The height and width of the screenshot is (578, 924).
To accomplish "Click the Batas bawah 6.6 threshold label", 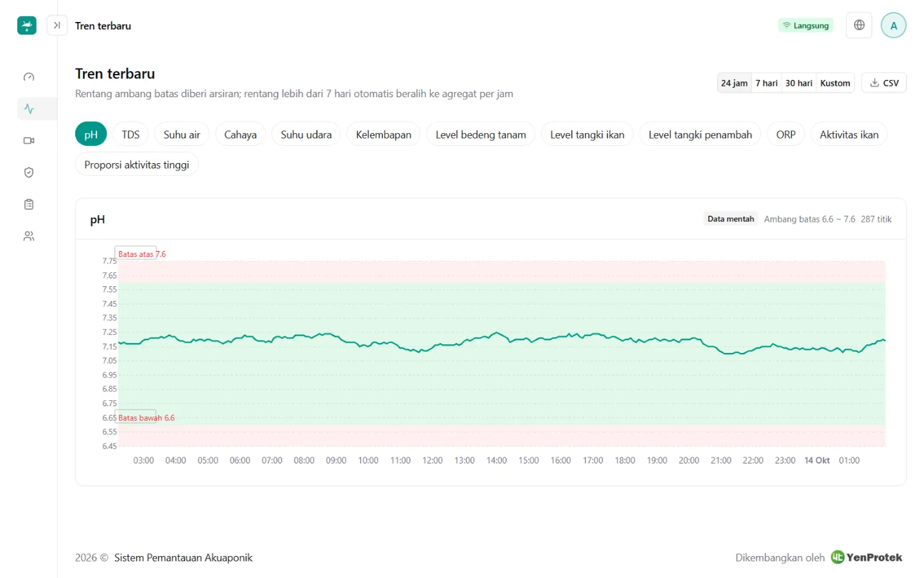I will point(146,418).
